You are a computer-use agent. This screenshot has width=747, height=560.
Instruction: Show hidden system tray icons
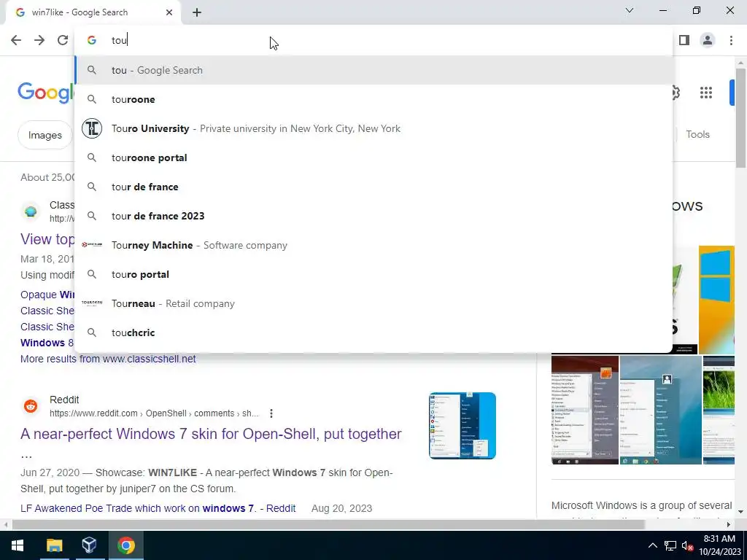click(x=653, y=545)
